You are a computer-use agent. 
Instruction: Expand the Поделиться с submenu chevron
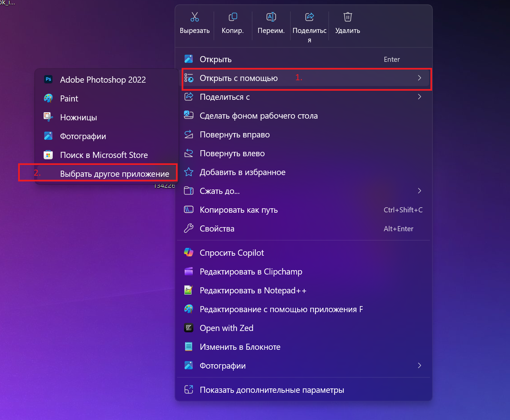pyautogui.click(x=419, y=97)
